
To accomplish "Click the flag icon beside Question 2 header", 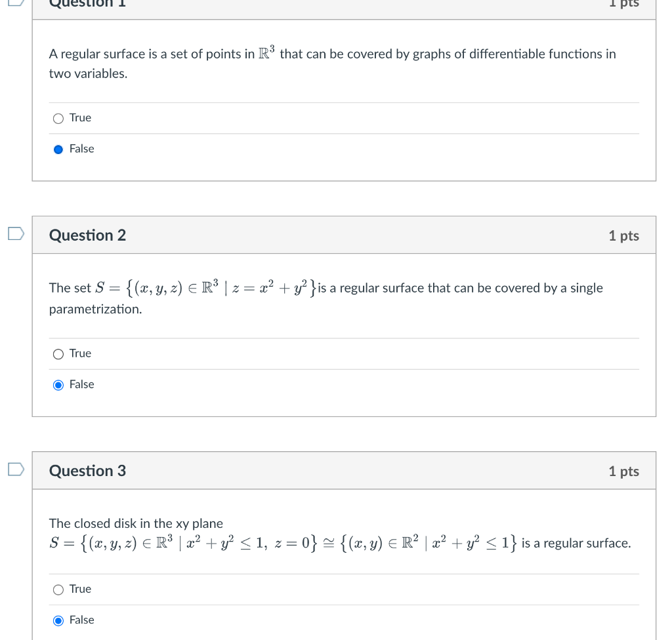I will [x=16, y=233].
